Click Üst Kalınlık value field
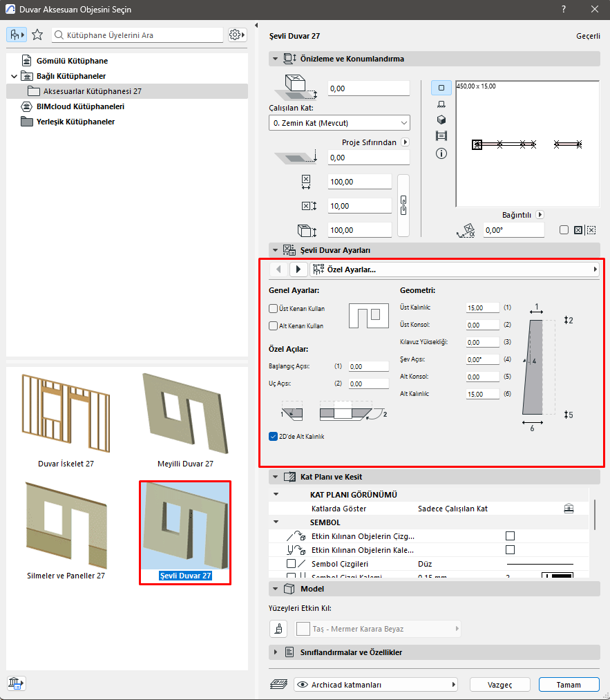 483,308
